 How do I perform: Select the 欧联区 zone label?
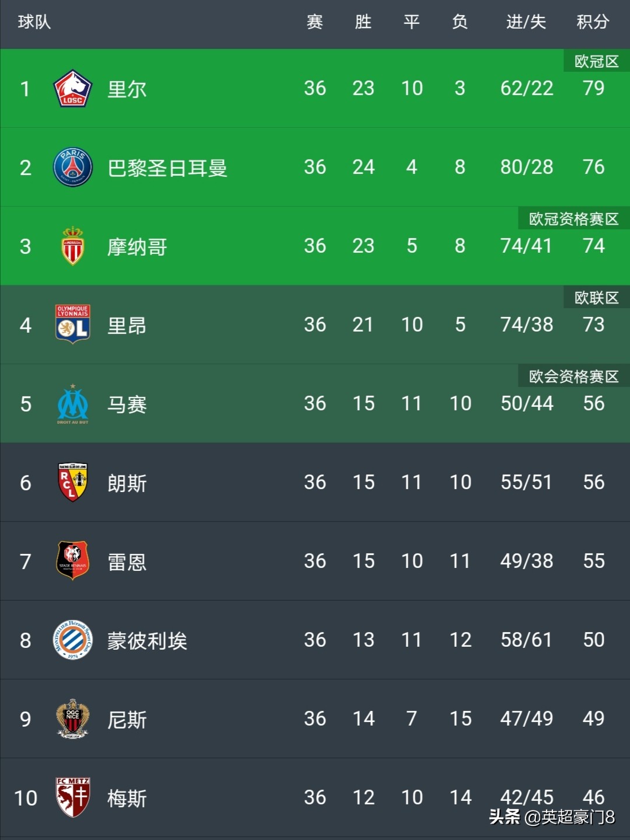(x=596, y=298)
